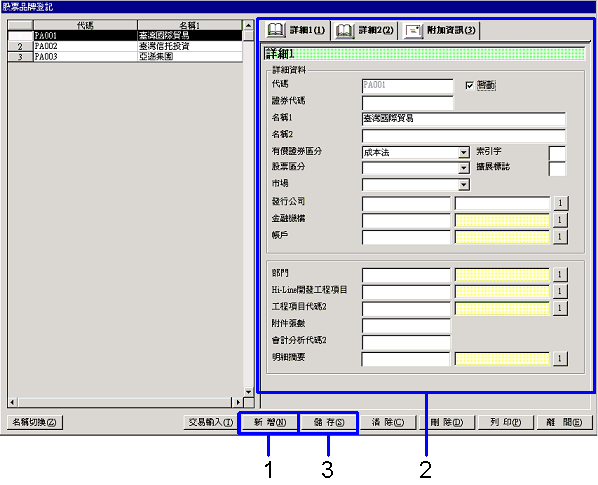
Task: Select row PA002 in the list
Action: [125, 46]
